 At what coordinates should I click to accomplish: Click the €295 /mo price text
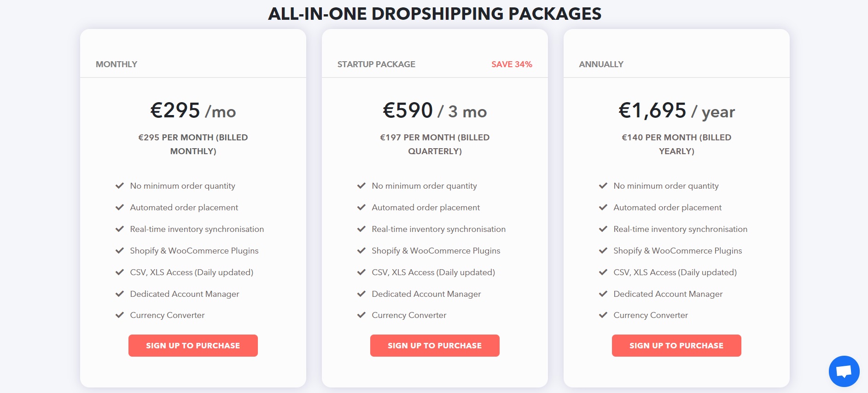pyautogui.click(x=193, y=111)
